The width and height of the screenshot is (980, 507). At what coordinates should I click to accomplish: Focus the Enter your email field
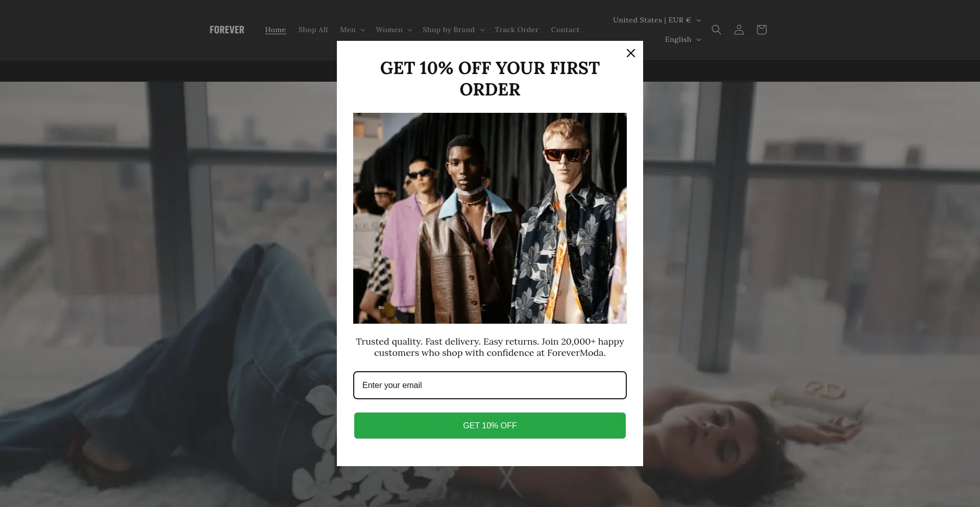[x=490, y=385]
